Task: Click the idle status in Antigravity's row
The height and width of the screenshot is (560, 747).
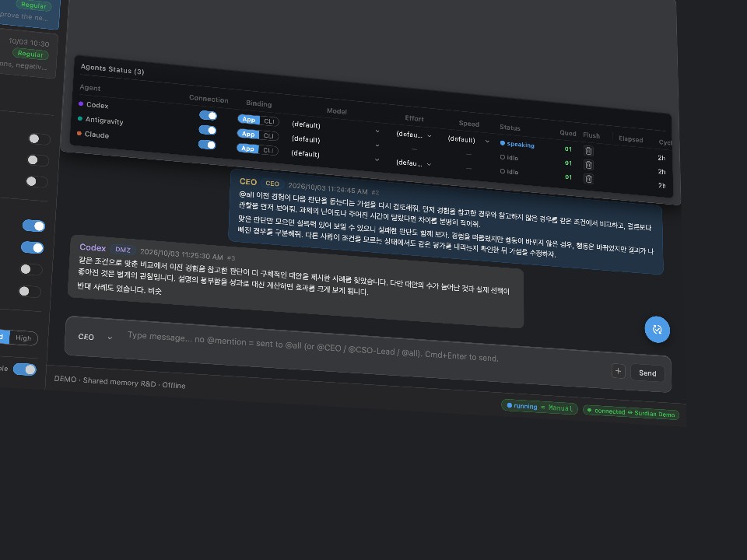Action: coord(509,157)
